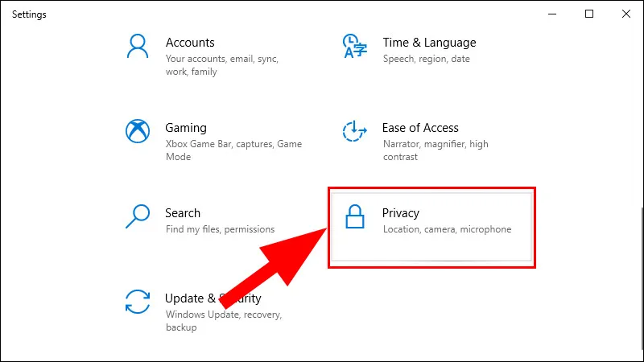Viewport: 644px width, 362px height.
Task: Click the Ease of Access icon
Action: pos(355,131)
